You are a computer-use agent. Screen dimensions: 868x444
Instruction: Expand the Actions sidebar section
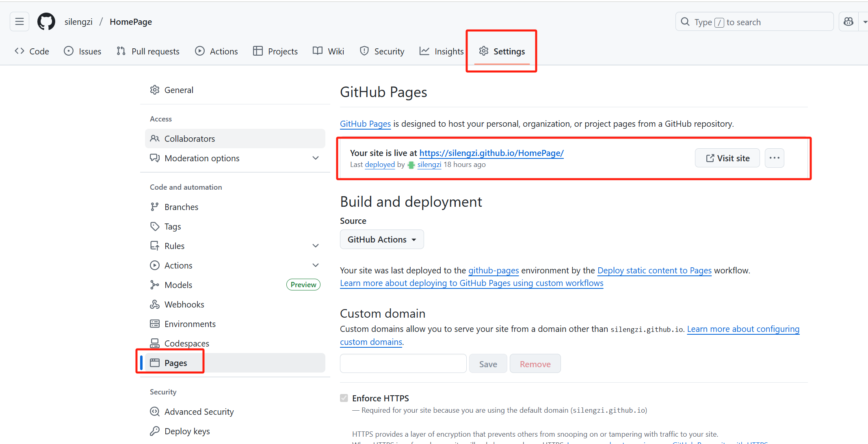pos(316,265)
